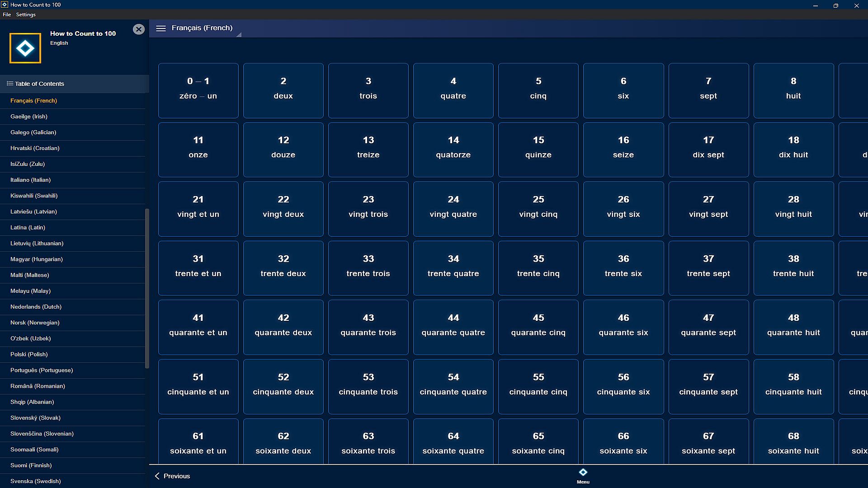Click the How to Count to 100 book logo
The image size is (868, 488).
tap(25, 48)
